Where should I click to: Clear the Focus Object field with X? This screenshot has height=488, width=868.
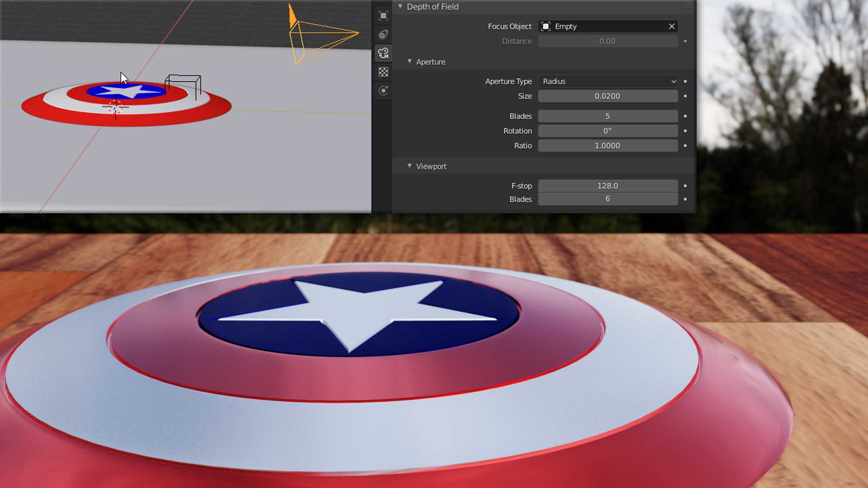coord(672,26)
